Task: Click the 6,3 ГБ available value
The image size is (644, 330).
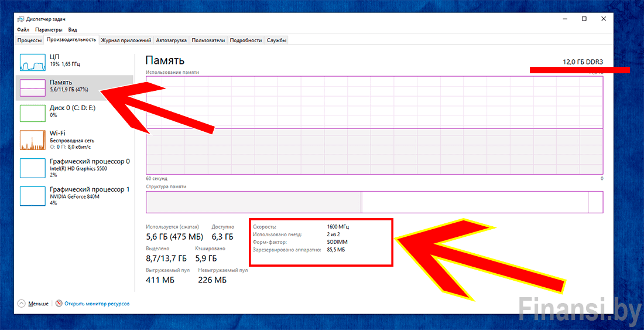Action: [222, 237]
